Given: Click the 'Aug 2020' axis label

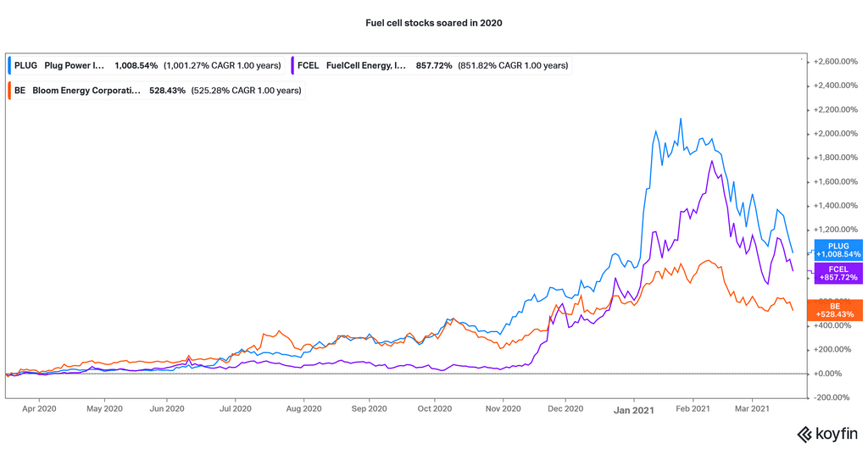Looking at the screenshot, I should pos(303,409).
